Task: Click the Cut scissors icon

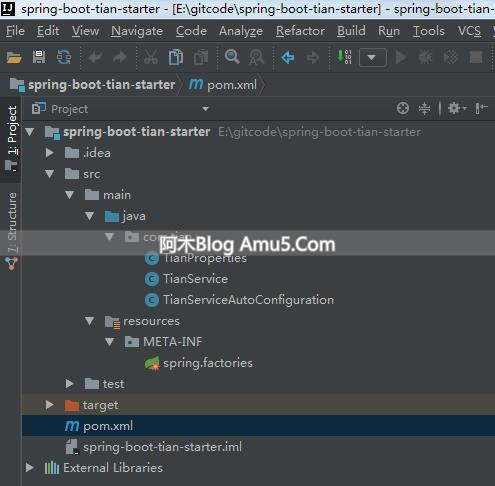Action: point(151,57)
